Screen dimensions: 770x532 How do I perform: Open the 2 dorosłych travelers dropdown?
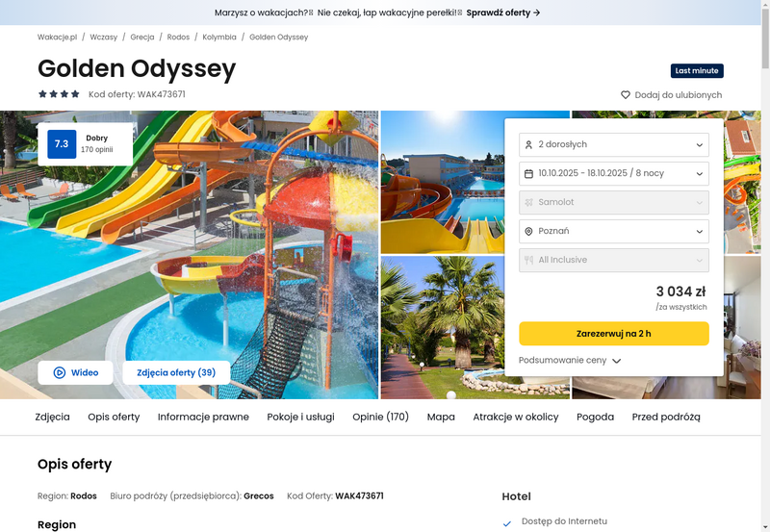coord(614,144)
